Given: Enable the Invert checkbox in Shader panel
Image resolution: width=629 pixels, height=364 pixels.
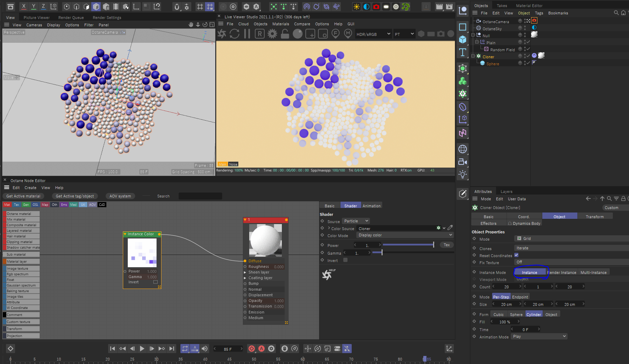Looking at the screenshot, I should pos(345,260).
